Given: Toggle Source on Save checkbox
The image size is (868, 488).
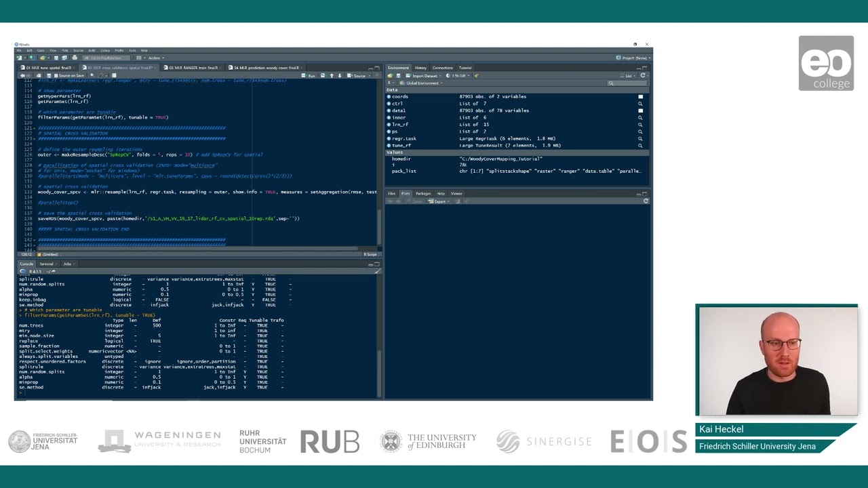Looking at the screenshot, I should click(x=56, y=75).
